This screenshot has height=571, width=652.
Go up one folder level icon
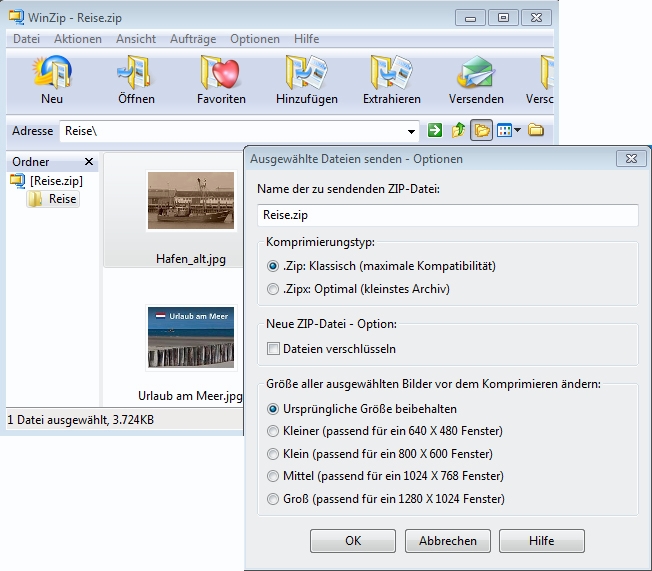(458, 131)
